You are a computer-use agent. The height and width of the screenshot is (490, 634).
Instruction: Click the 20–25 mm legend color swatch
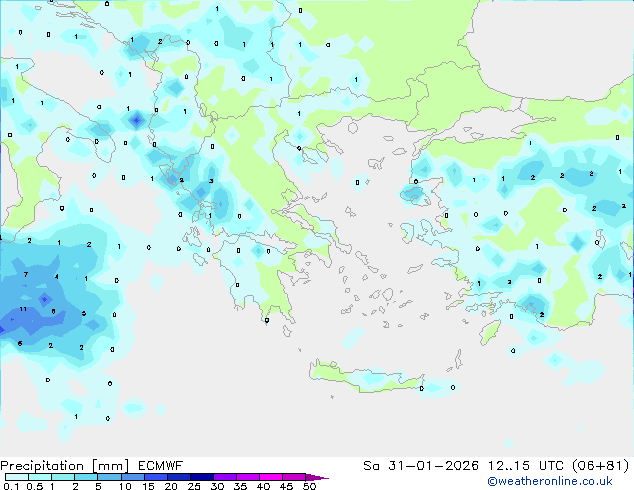pos(179,477)
